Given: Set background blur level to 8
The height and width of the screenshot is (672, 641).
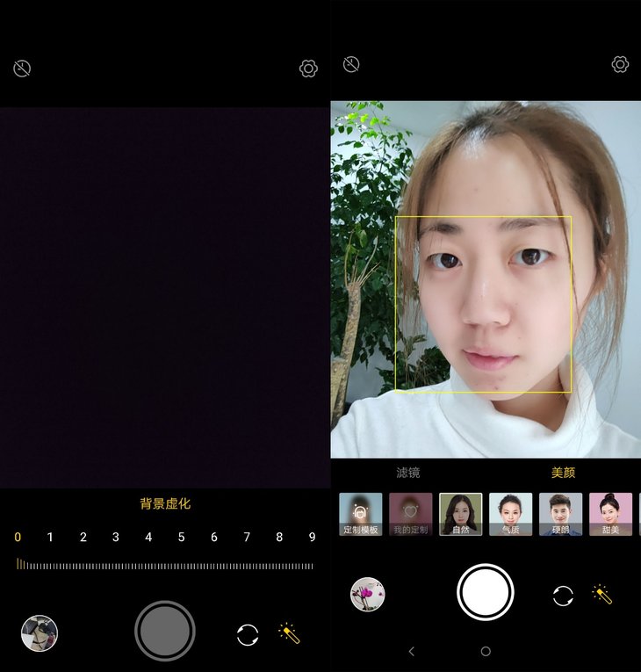Looking at the screenshot, I should pyautogui.click(x=279, y=537).
